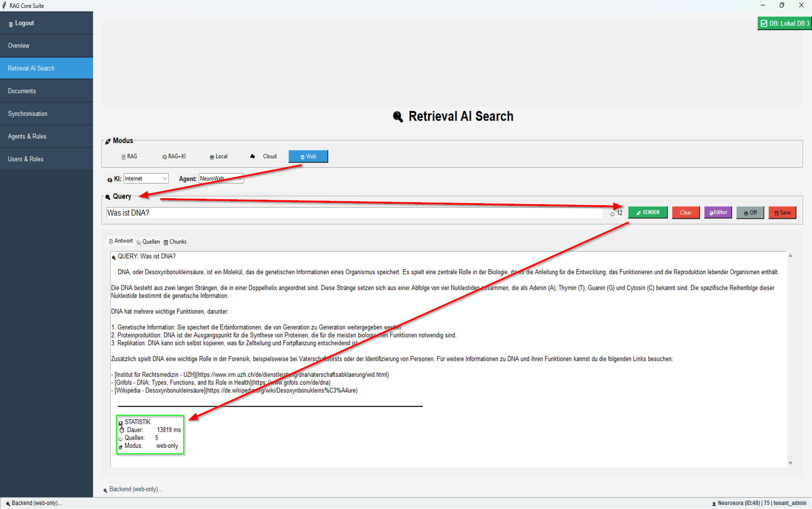Switch to the Chunks tab

click(x=175, y=242)
